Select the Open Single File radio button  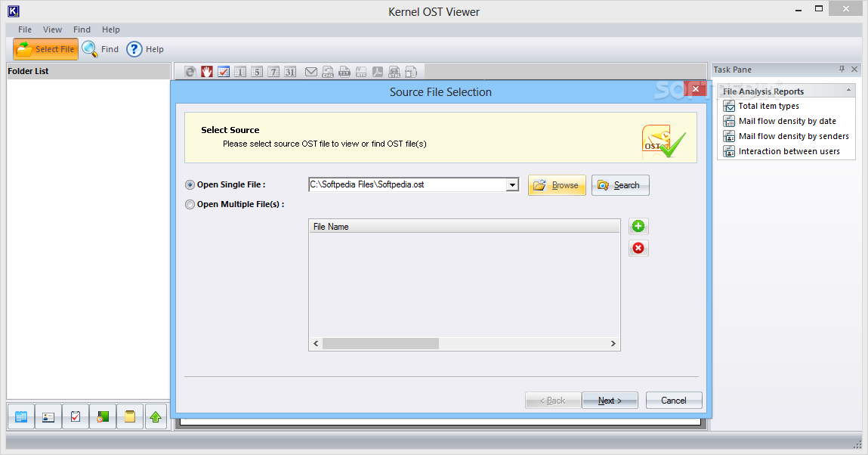190,185
